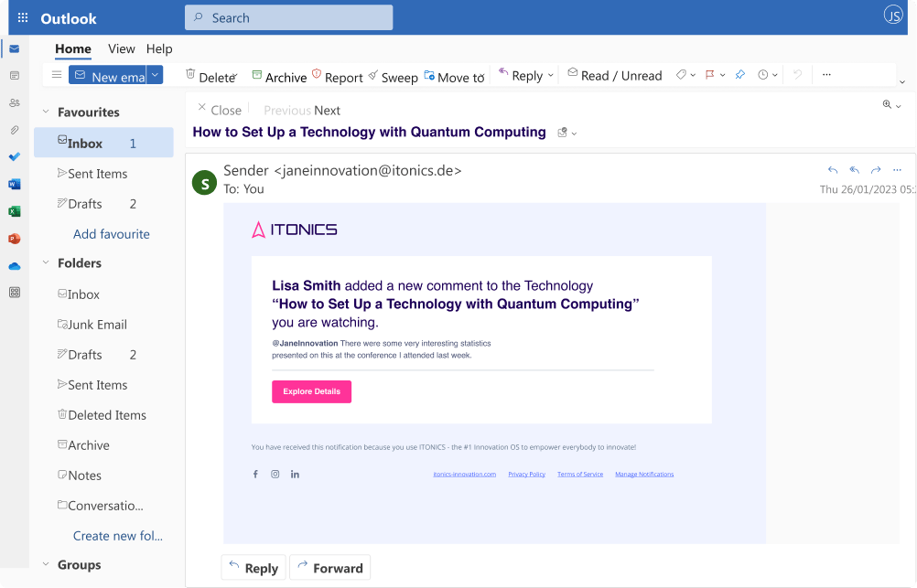Screen dimensions: 917x588
Task: Open the Manage Notifications link
Action: coord(644,474)
